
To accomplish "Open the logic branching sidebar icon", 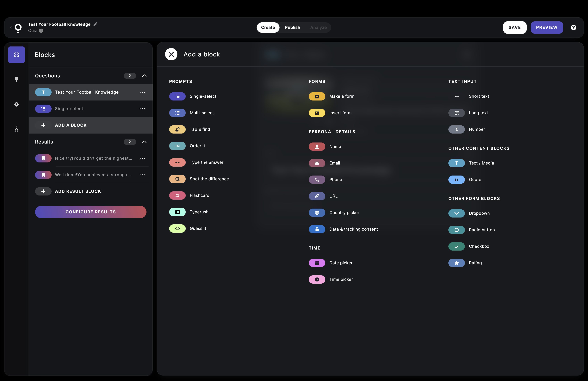I will (x=16, y=129).
